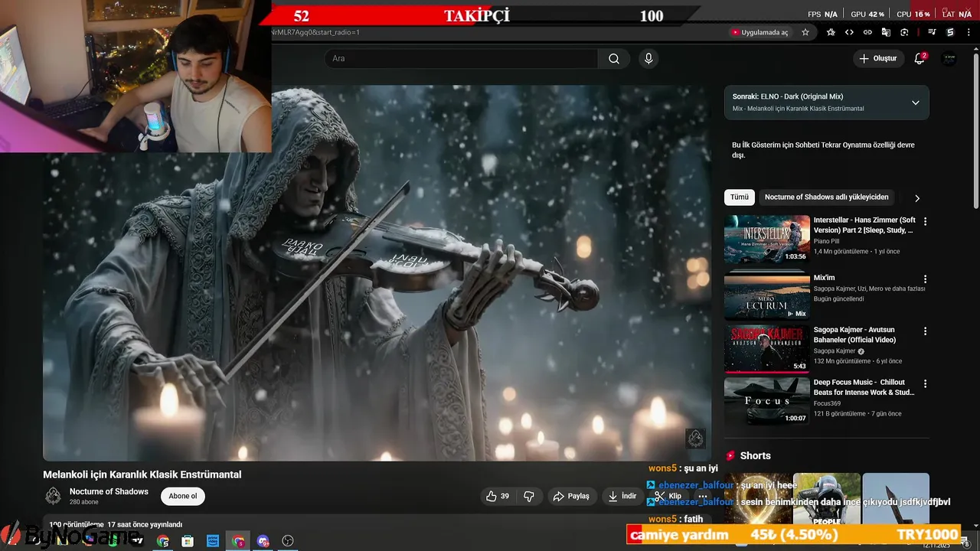Open the Sagopa Kajmer channel name
Image resolution: width=980 pixels, height=551 pixels.
click(x=835, y=351)
